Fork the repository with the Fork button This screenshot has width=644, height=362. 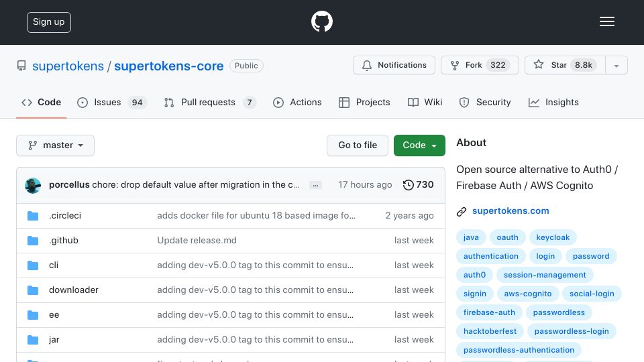point(480,65)
